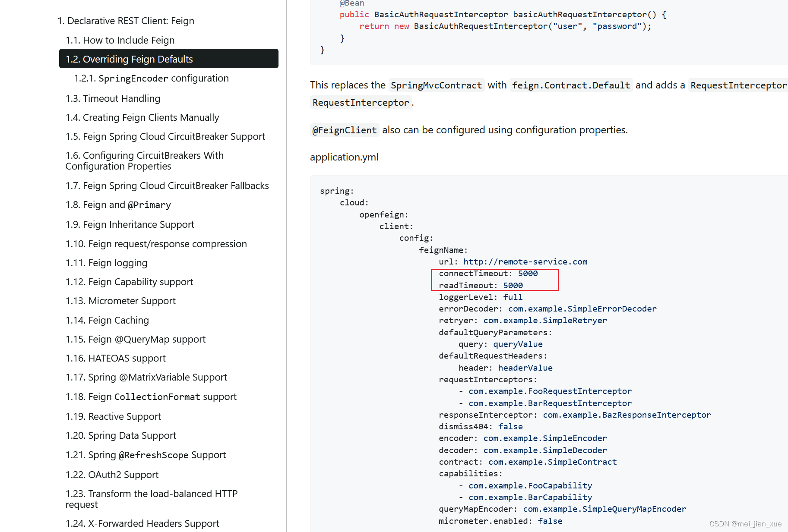The image size is (788, 532).
Task: Go to '1.13. Micrometer Support'
Action: 121,301
